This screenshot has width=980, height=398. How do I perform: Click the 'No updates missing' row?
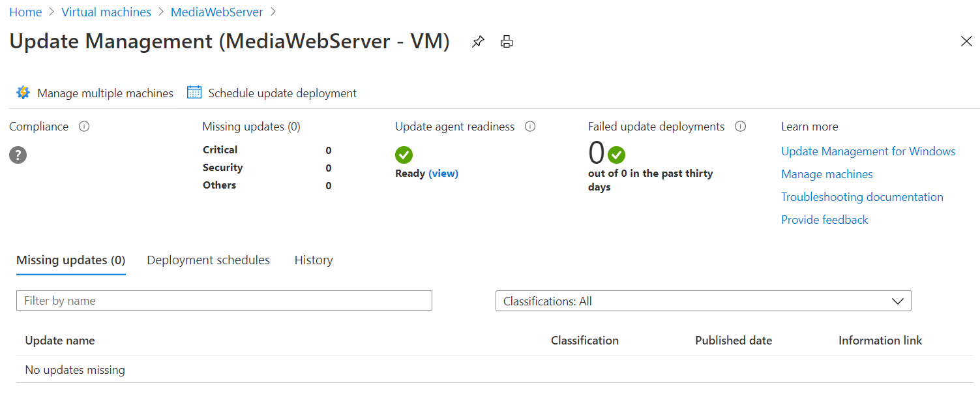494,370
